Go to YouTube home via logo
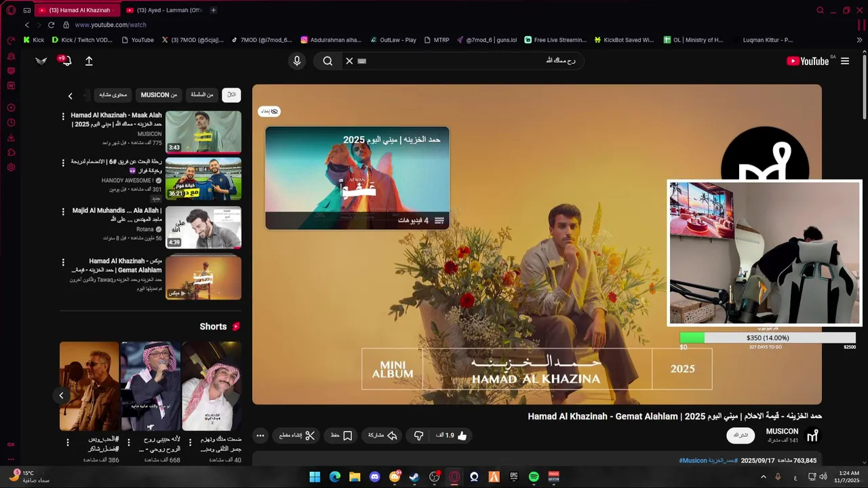 coord(808,61)
